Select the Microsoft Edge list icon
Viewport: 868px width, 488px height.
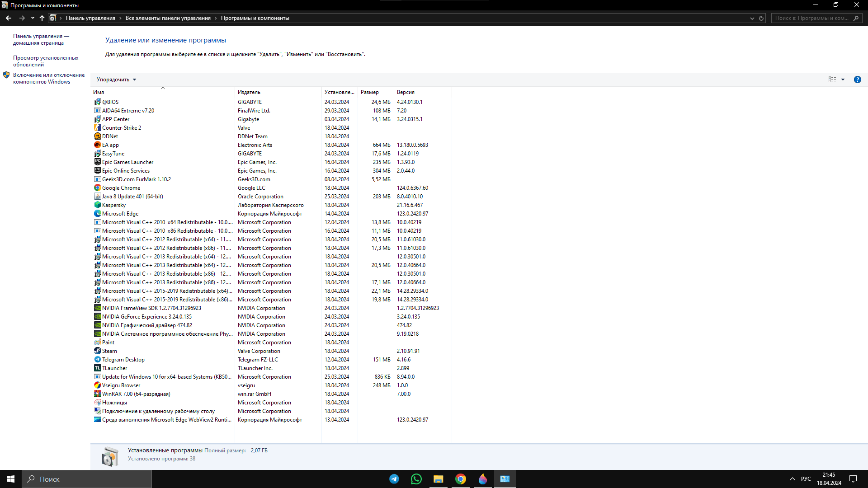97,214
